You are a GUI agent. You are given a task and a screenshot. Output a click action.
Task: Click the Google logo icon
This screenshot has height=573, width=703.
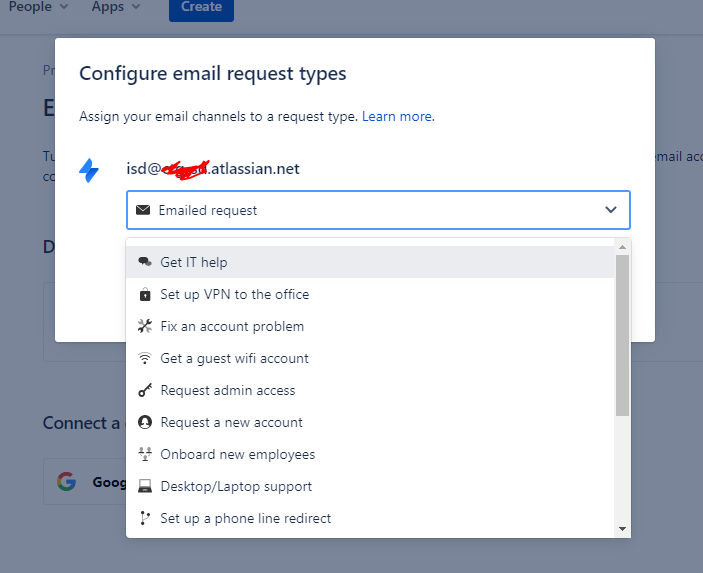tap(66, 482)
